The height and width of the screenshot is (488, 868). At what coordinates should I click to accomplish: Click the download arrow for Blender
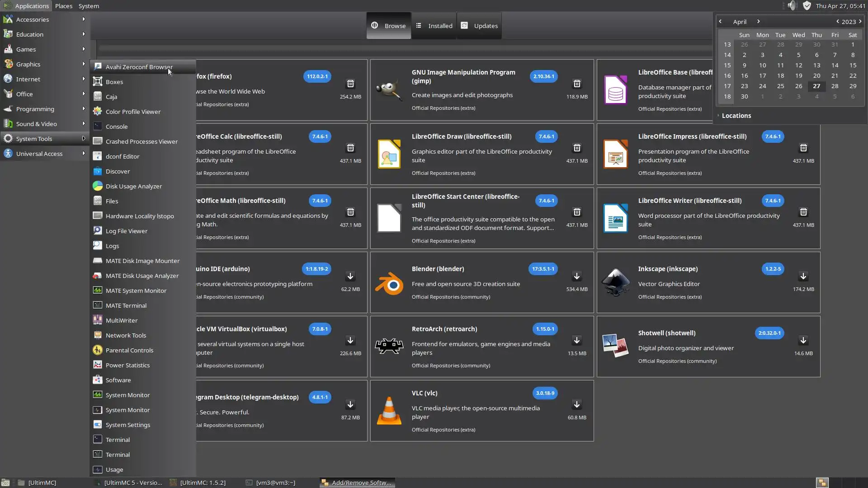[577, 276]
